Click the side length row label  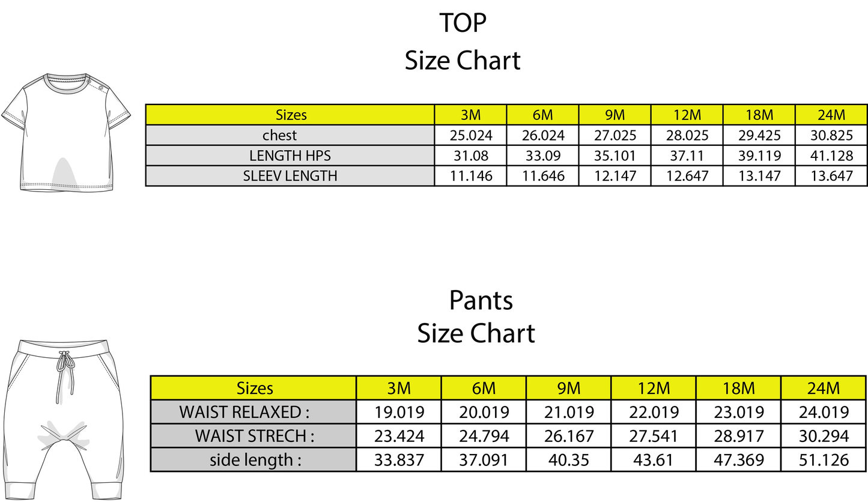255,460
